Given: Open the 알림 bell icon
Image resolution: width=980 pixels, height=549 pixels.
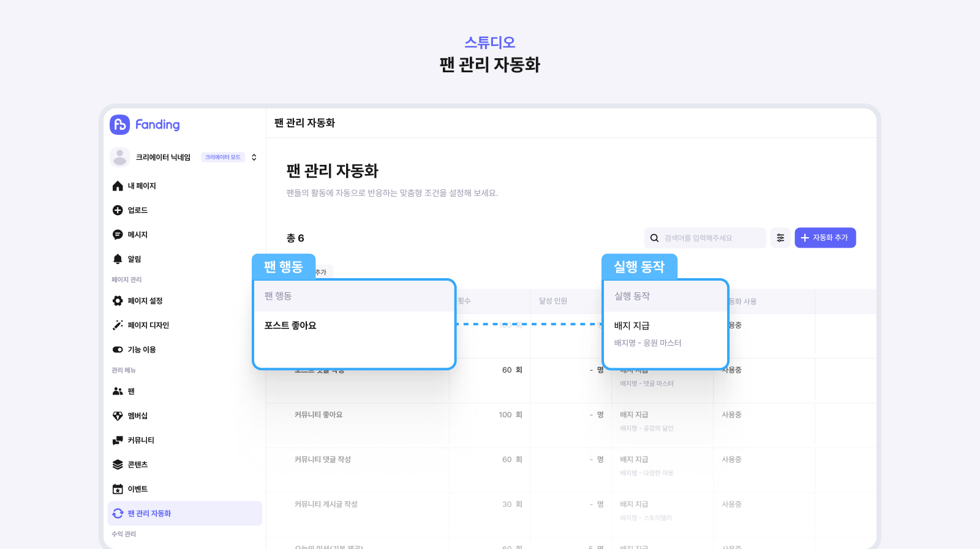Looking at the screenshot, I should tap(118, 259).
